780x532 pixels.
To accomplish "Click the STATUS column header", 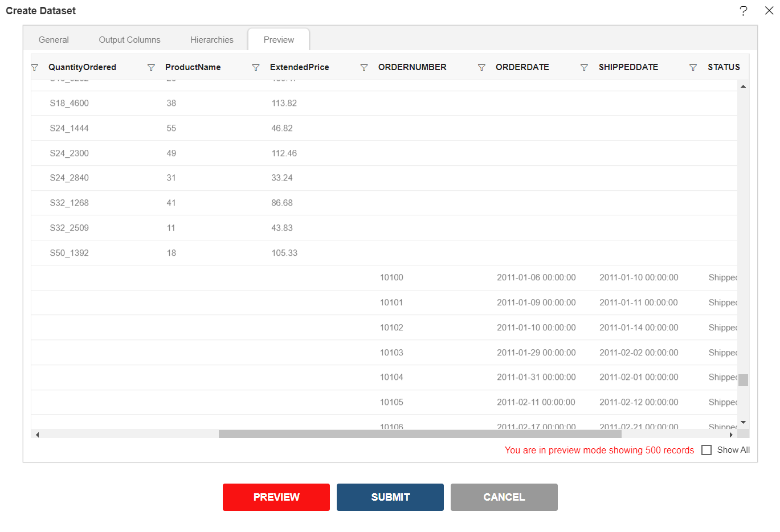I will (x=724, y=67).
